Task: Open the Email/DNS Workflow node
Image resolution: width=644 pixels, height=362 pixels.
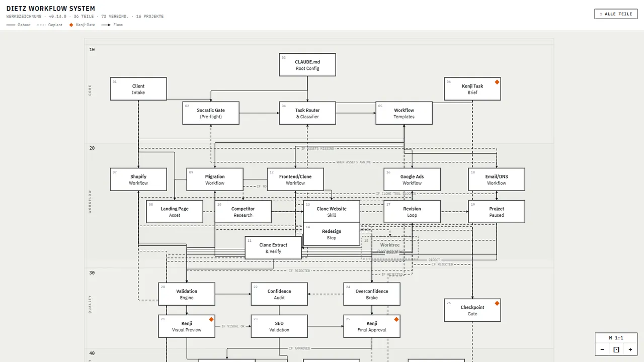Action: (497, 179)
